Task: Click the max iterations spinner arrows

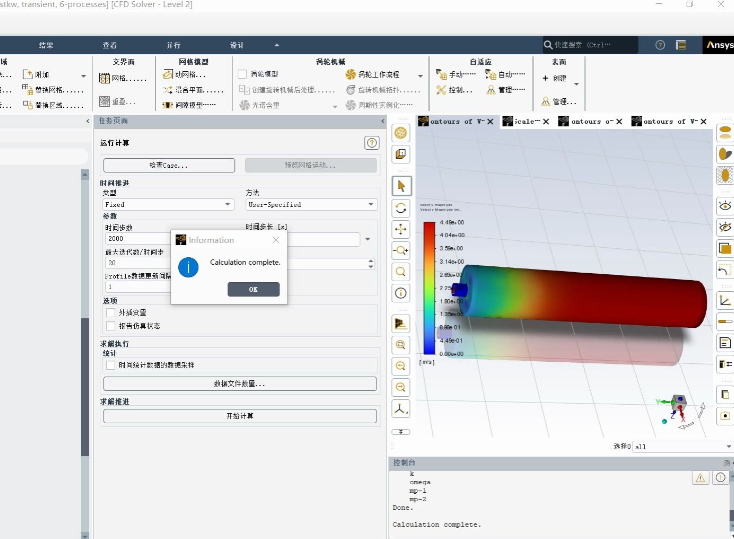Action: coord(371,264)
